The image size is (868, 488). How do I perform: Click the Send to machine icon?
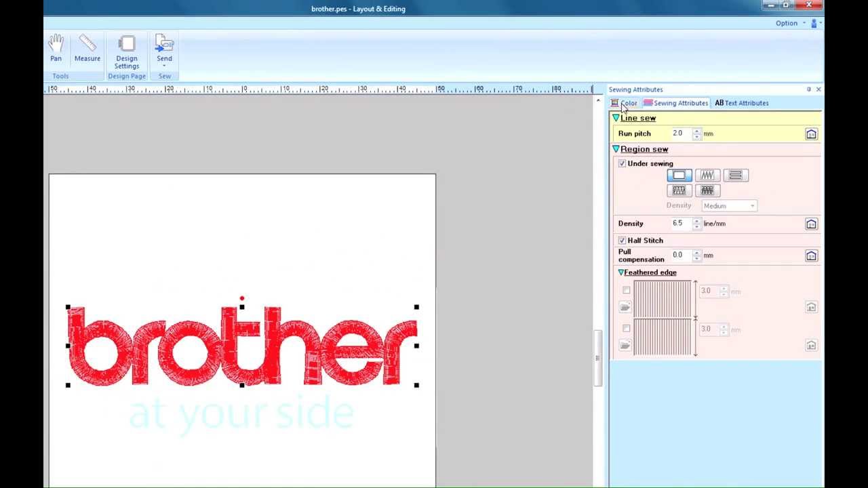[x=164, y=45]
